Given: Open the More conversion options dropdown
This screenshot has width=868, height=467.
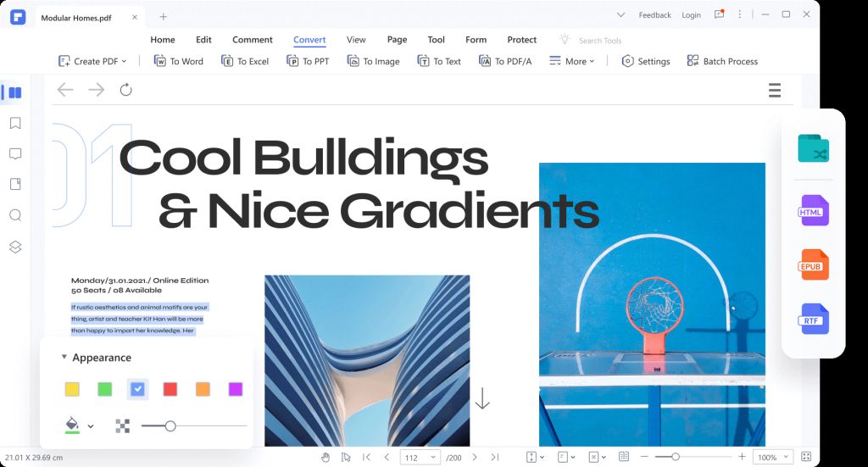Looking at the screenshot, I should point(572,61).
